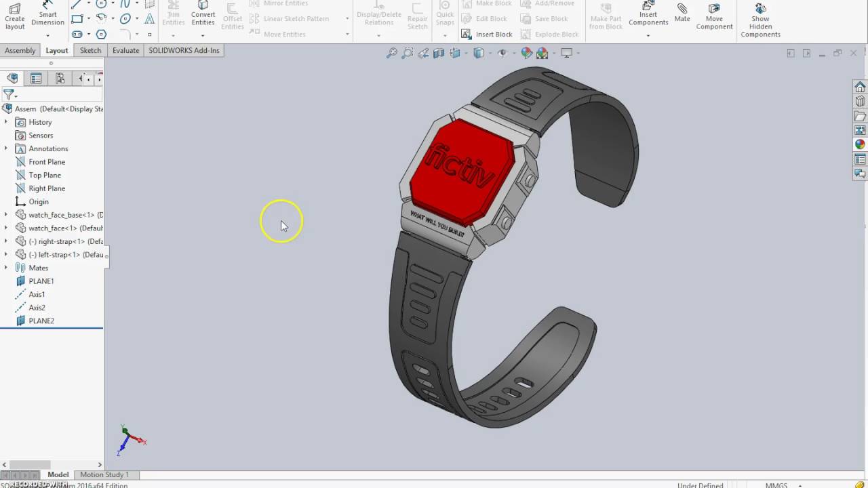Select the Sensors item
Viewport: 868px width, 488px height.
coord(41,136)
